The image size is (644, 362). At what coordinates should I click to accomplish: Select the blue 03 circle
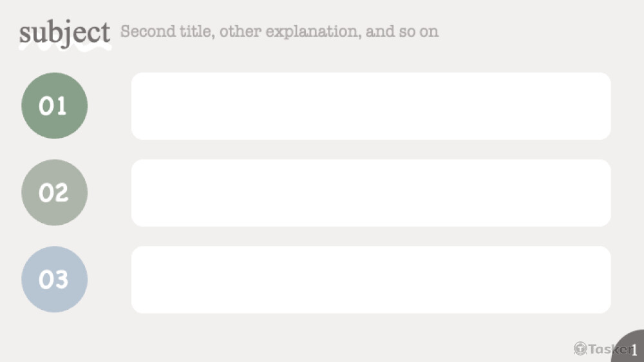(x=55, y=280)
